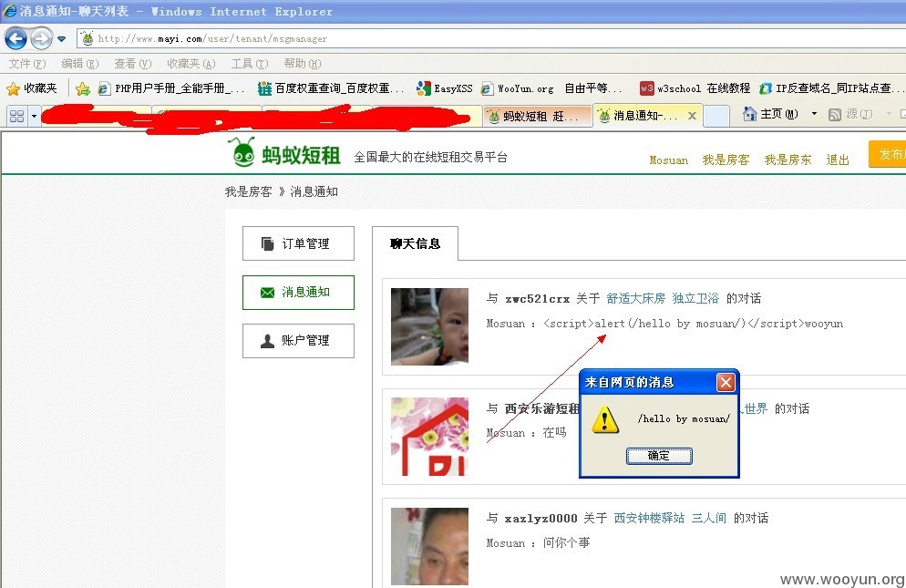Expand the home page dropdown arrow
Image resolution: width=906 pixels, height=588 pixels.
click(814, 114)
